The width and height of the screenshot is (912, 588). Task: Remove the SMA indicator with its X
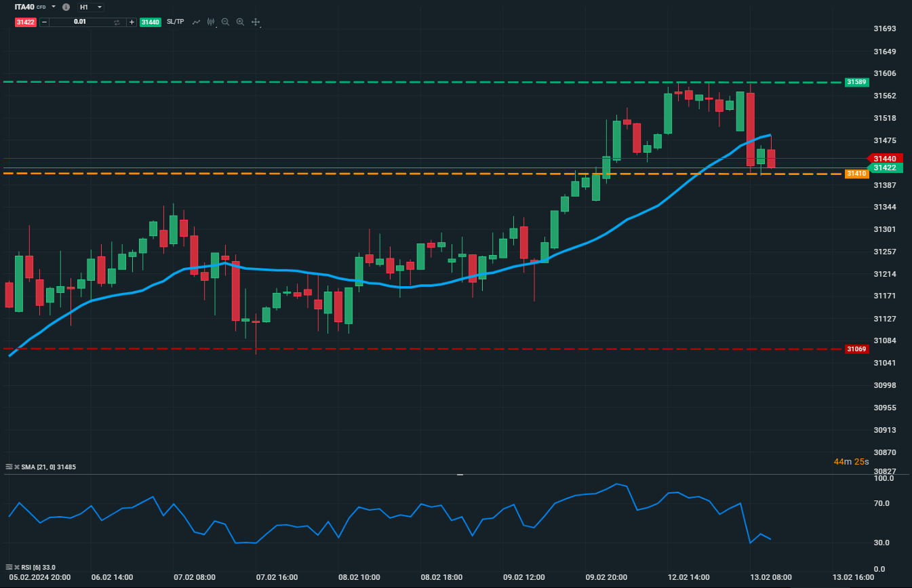point(16,467)
